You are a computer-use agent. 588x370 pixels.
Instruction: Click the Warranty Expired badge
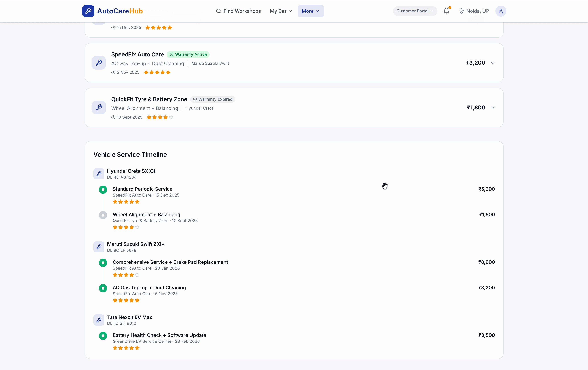tap(212, 99)
